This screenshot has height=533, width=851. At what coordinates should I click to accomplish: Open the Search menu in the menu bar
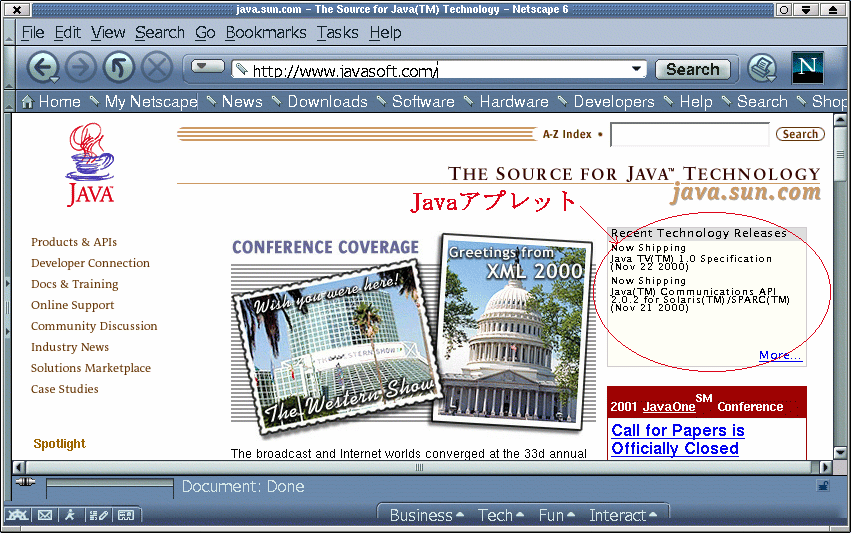[160, 33]
